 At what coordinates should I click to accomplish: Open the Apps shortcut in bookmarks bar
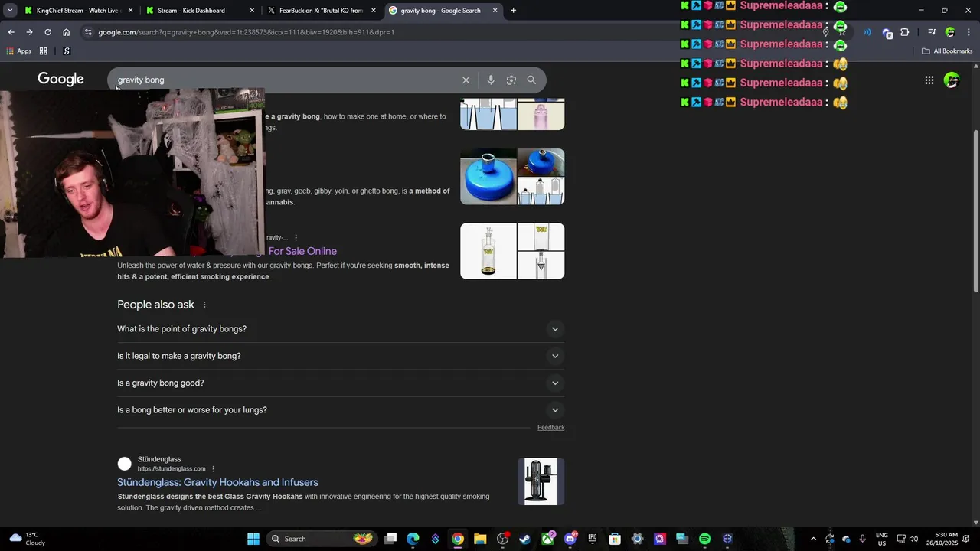point(19,51)
